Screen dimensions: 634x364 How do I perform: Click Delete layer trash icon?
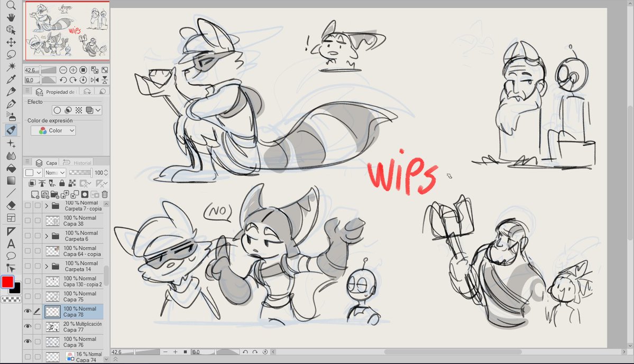pyautogui.click(x=105, y=194)
